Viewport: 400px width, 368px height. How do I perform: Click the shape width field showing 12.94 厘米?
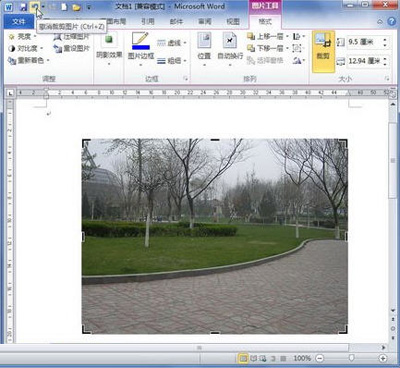[364, 61]
